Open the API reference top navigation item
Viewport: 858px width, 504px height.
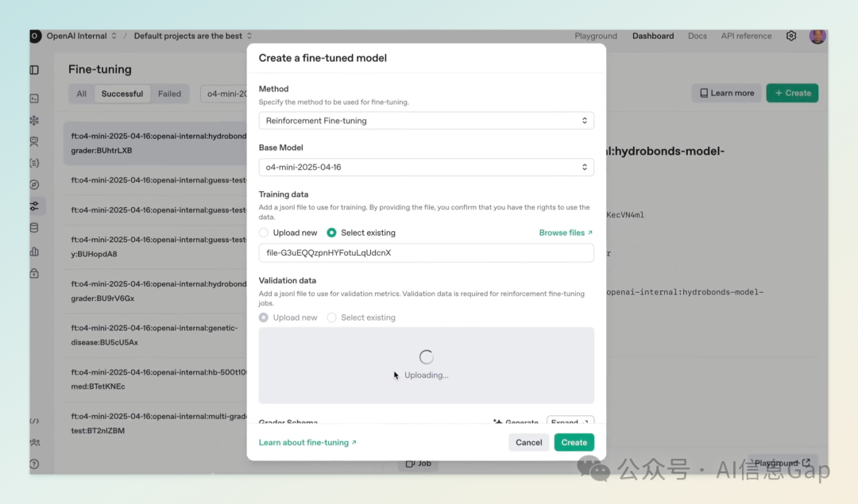coord(746,36)
